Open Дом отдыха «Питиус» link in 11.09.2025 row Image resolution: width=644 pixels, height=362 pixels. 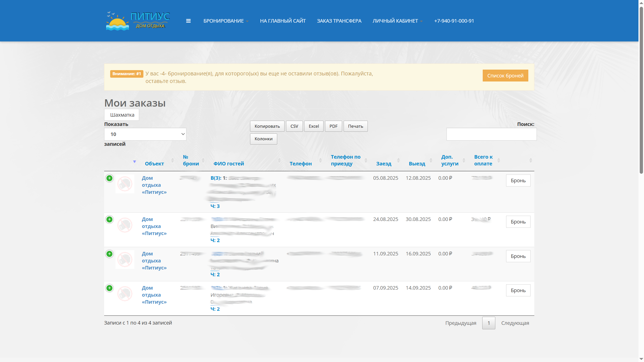pos(154,261)
